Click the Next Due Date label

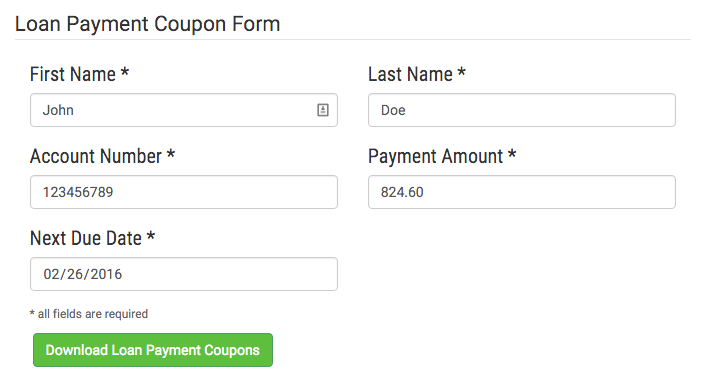pos(86,239)
